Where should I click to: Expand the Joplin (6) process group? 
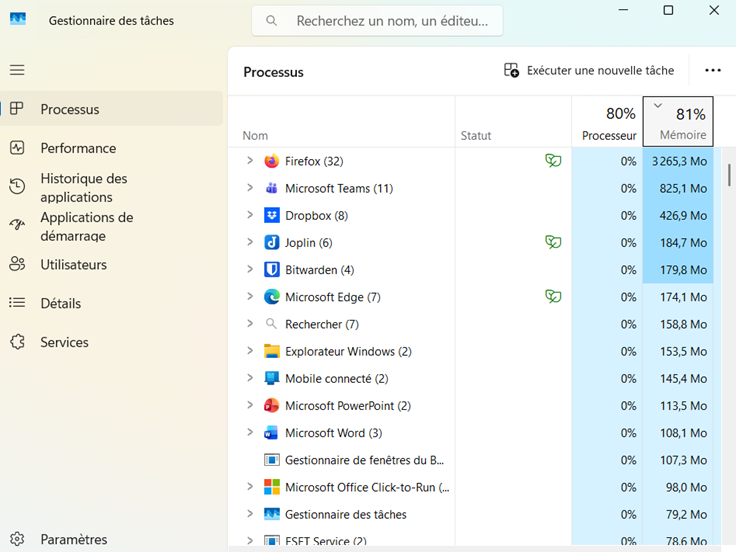coord(250,242)
